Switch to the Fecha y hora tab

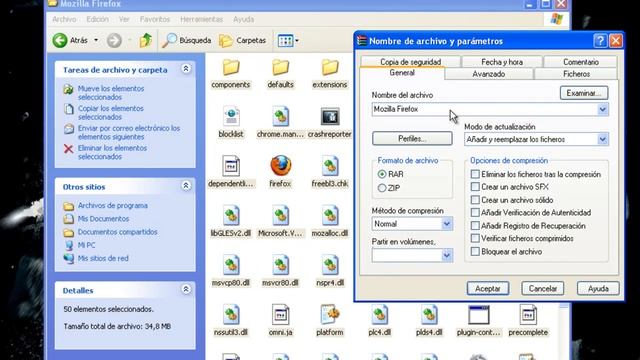click(x=502, y=62)
